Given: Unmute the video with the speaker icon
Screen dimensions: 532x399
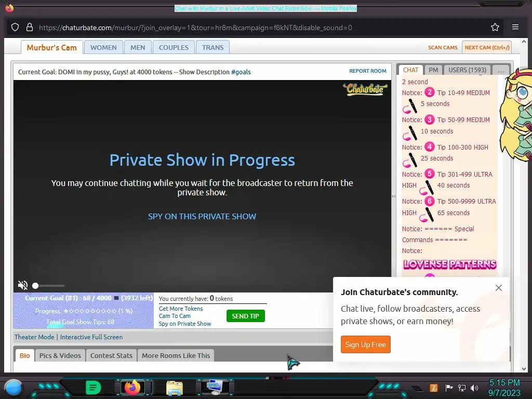Looking at the screenshot, I should pos(23,285).
